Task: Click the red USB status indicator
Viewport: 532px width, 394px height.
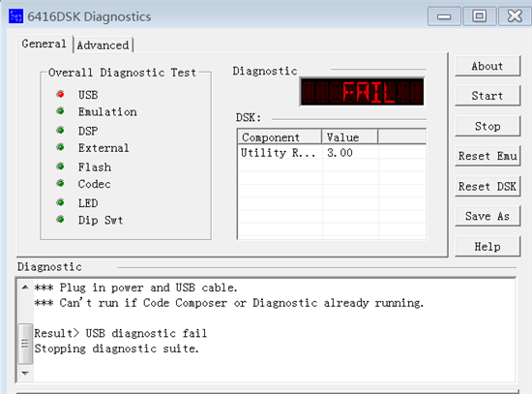Action: point(60,94)
